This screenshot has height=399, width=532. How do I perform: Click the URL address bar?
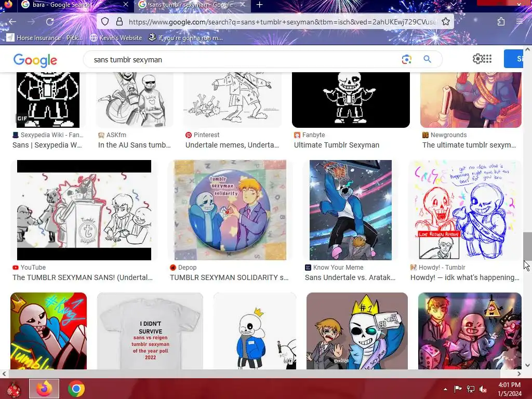click(282, 22)
